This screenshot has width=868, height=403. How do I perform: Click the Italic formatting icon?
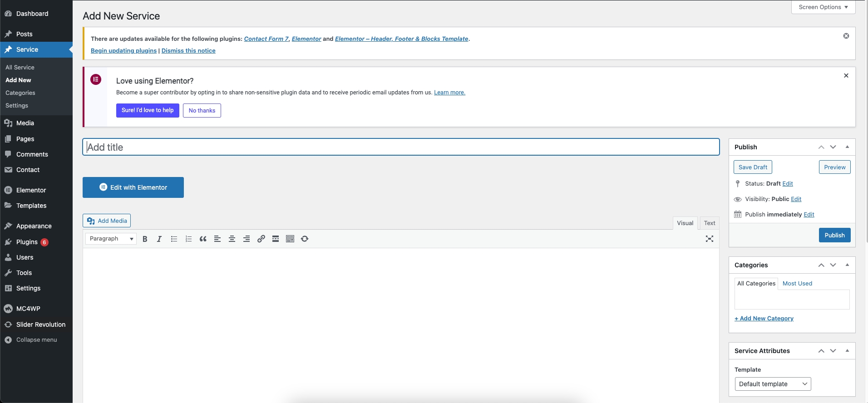[x=159, y=239]
